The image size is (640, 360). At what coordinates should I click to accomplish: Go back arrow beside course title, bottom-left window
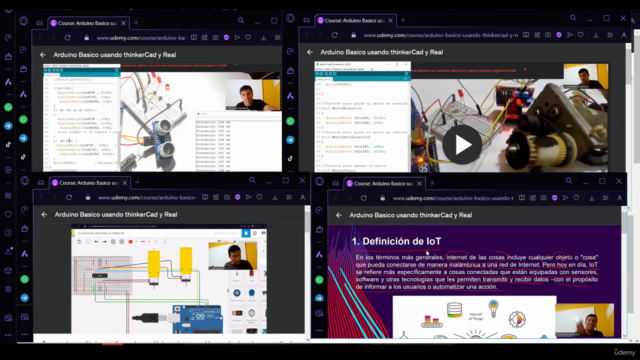(x=44, y=214)
